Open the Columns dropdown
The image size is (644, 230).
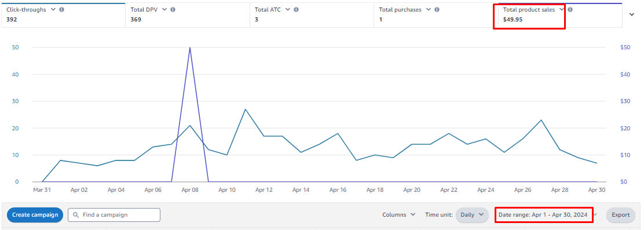[399, 215]
